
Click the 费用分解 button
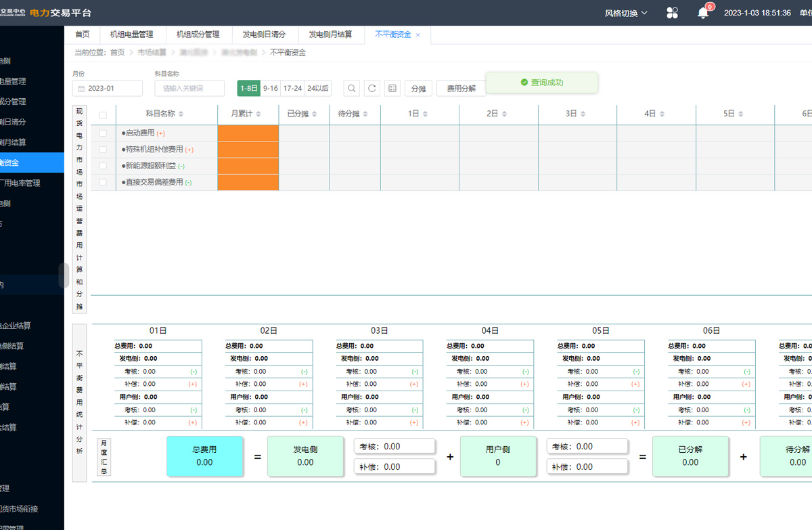pos(461,89)
